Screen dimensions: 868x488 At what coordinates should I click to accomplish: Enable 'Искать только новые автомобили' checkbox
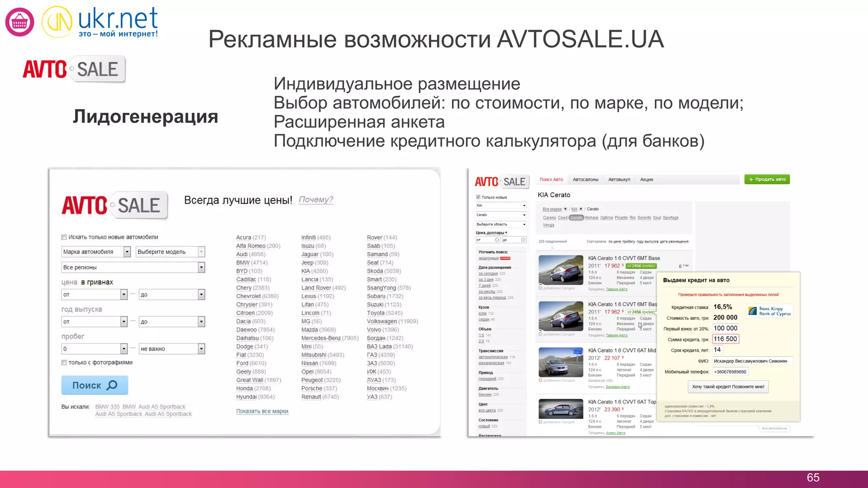64,237
